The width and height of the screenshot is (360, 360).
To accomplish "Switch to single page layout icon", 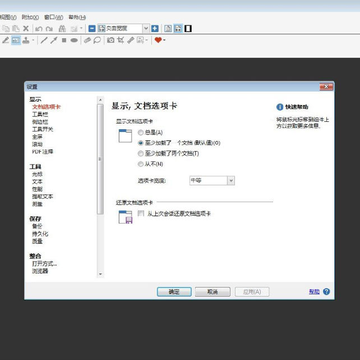I will [x=168, y=29].
